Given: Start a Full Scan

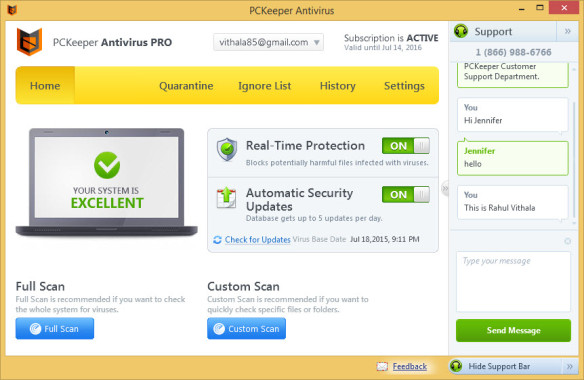Looking at the screenshot, I should [x=55, y=329].
